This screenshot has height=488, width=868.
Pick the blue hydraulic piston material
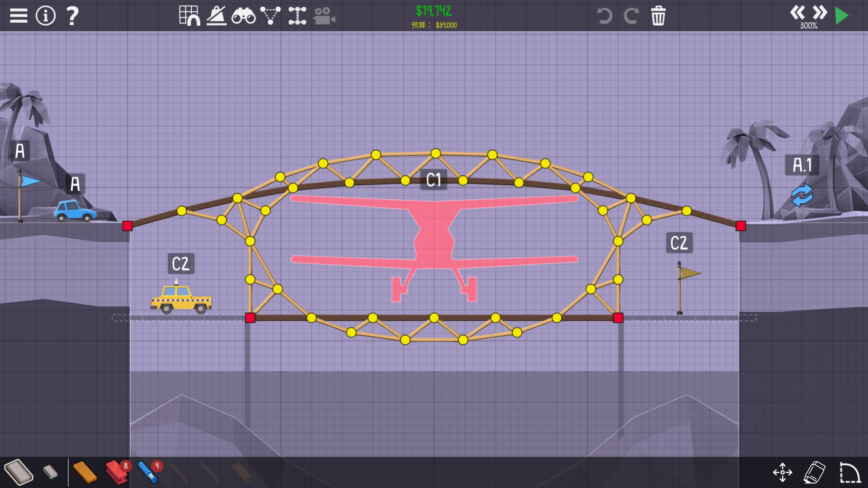point(148,472)
